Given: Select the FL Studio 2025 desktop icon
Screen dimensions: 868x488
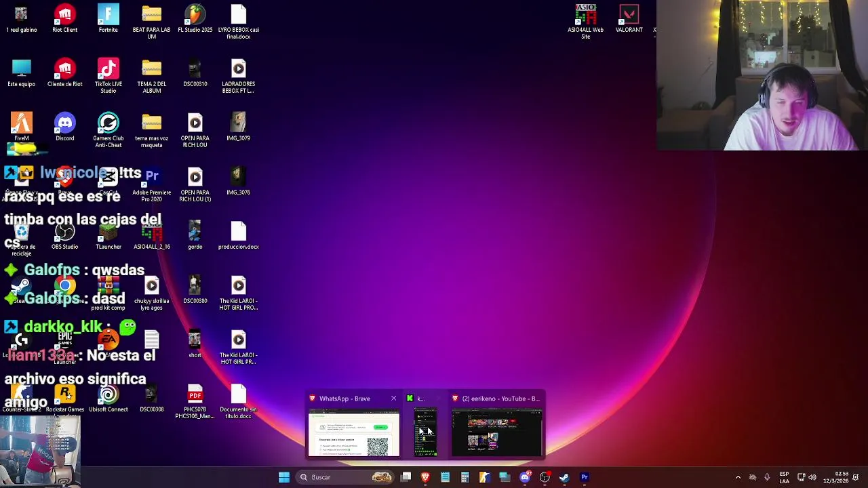Looking at the screenshot, I should pyautogui.click(x=195, y=19).
